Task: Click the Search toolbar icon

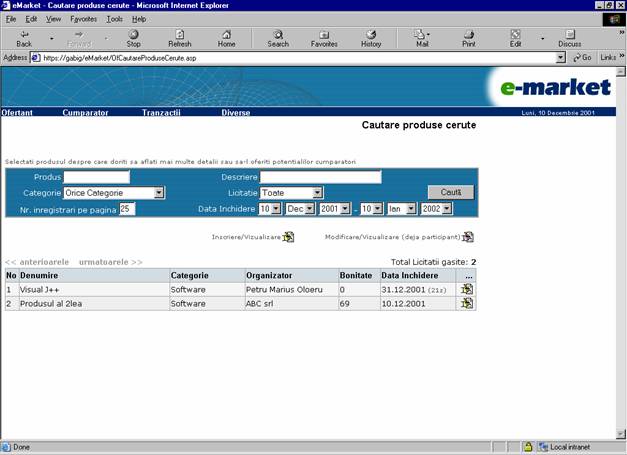Action: tap(278, 38)
